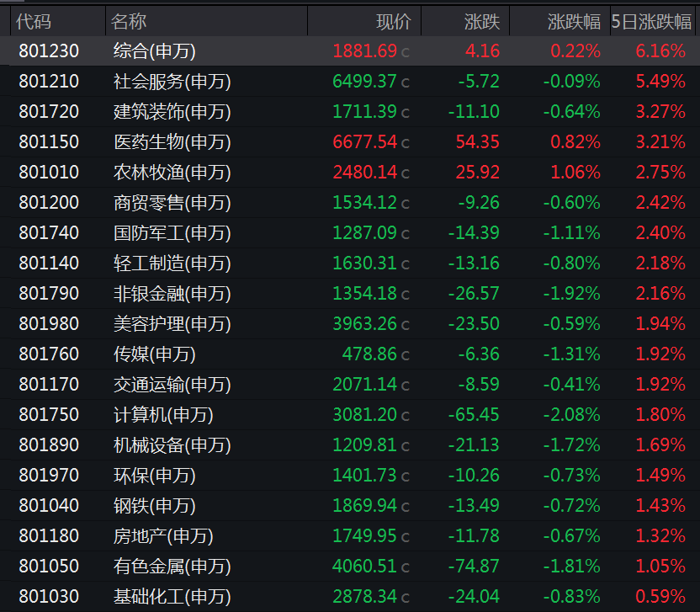This screenshot has width=700, height=612.
Task: Click the 'c' marker beside 计算机(申万) price
Action: (x=406, y=415)
